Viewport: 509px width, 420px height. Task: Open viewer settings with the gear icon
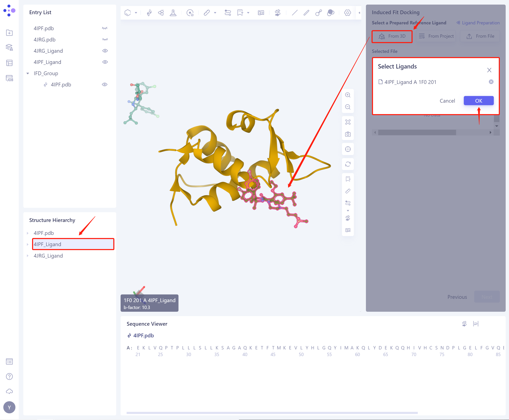point(348,12)
